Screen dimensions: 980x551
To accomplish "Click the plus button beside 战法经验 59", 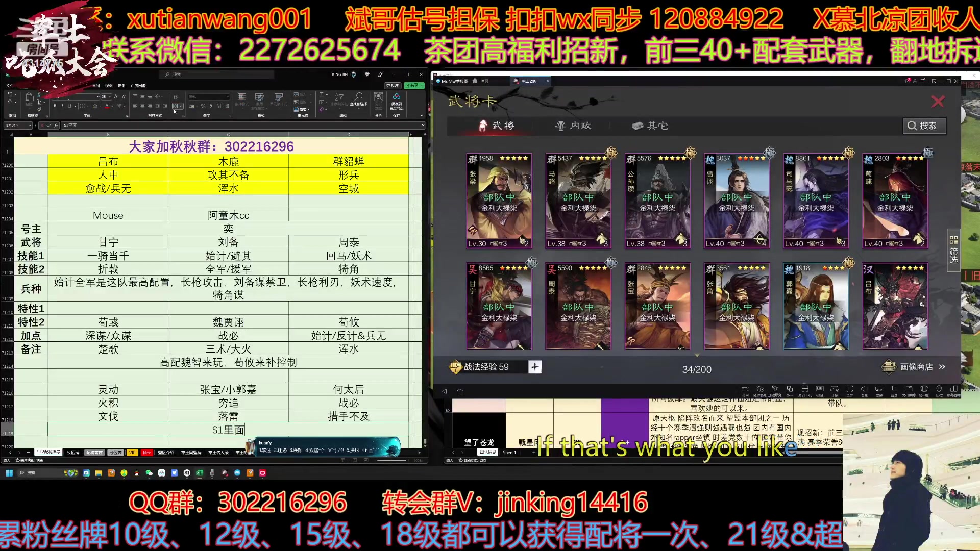I will tap(534, 367).
